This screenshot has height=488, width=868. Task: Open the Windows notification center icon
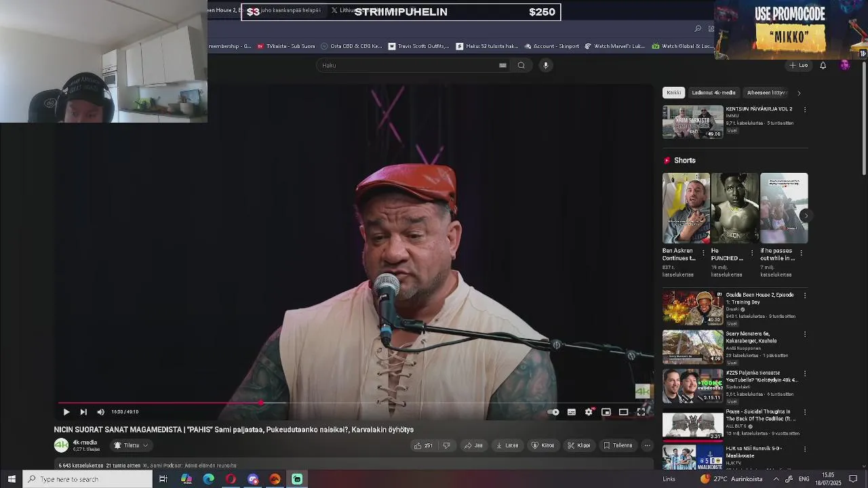pos(853,479)
